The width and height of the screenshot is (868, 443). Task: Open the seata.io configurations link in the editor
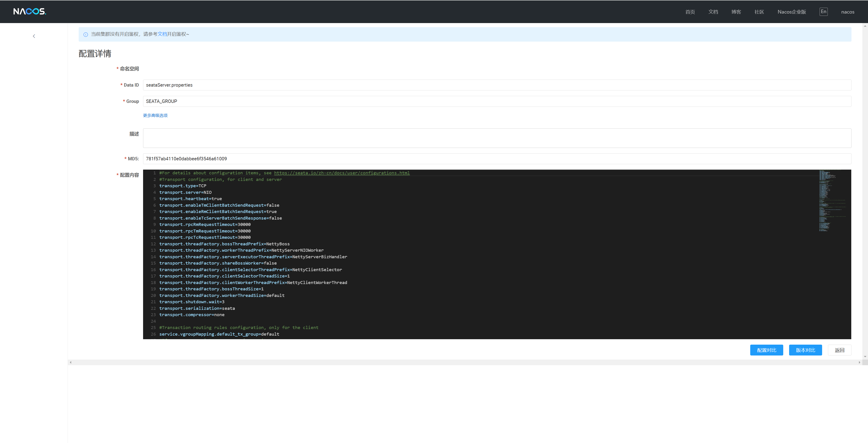[x=342, y=173]
